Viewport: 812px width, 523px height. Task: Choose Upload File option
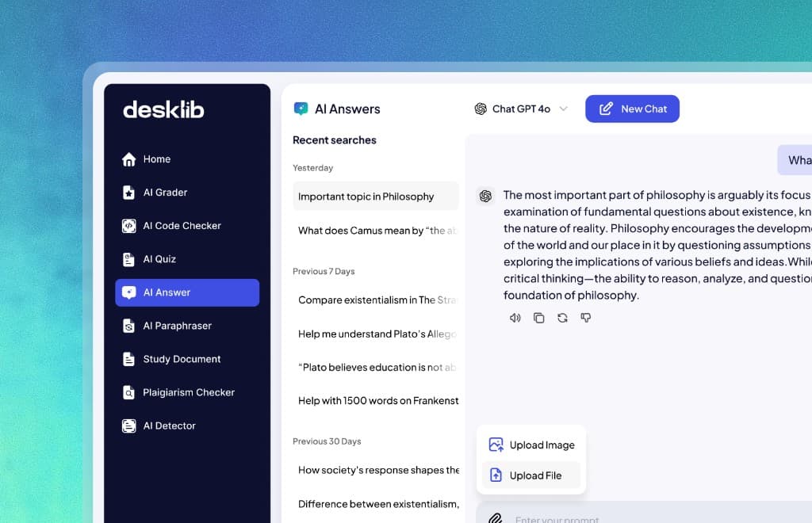click(x=531, y=475)
